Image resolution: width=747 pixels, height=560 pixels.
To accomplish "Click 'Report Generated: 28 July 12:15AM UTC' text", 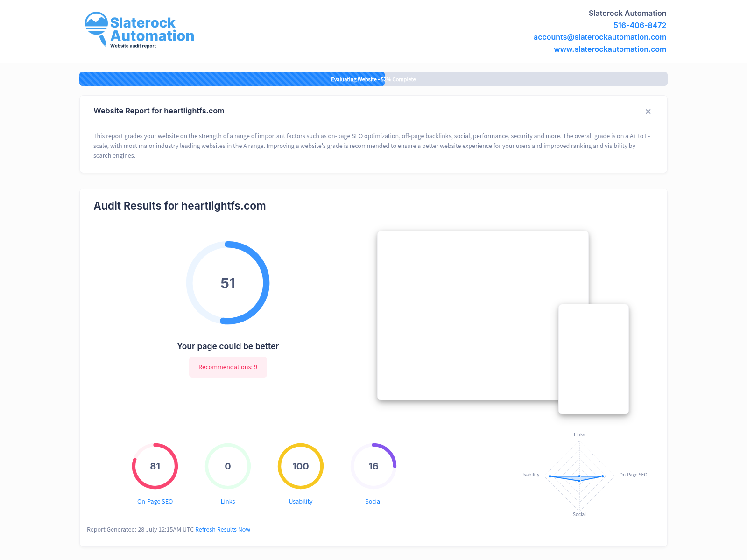I will click(x=140, y=529).
